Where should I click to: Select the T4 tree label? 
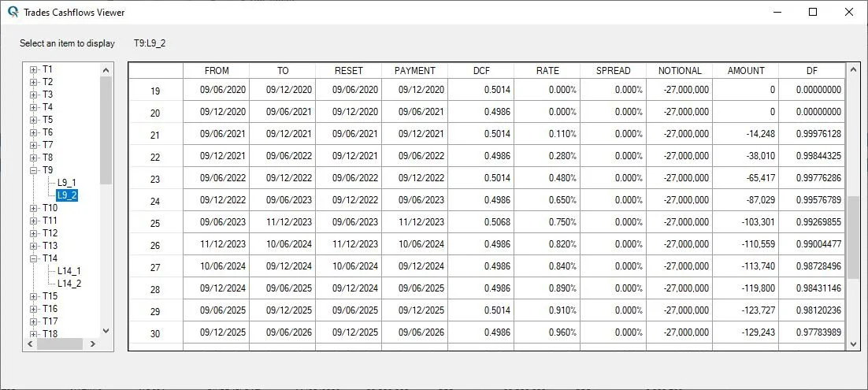(47, 107)
